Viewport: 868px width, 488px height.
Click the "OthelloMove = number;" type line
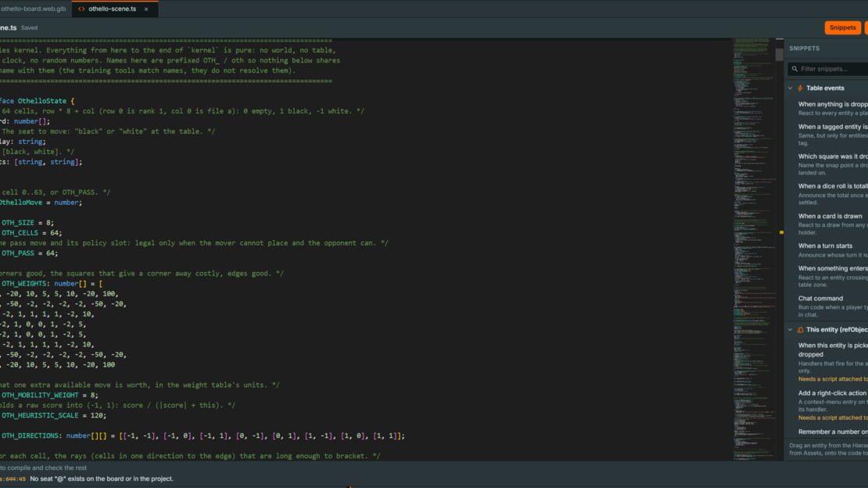[x=41, y=203]
